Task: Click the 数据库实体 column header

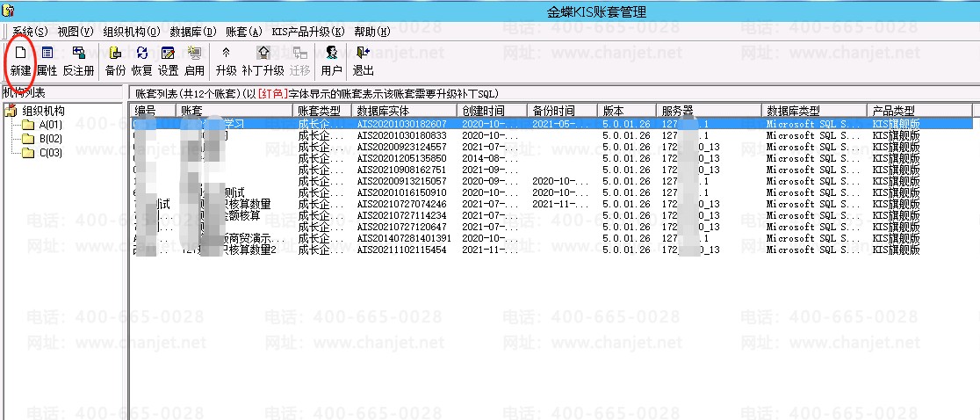Action: pos(404,111)
